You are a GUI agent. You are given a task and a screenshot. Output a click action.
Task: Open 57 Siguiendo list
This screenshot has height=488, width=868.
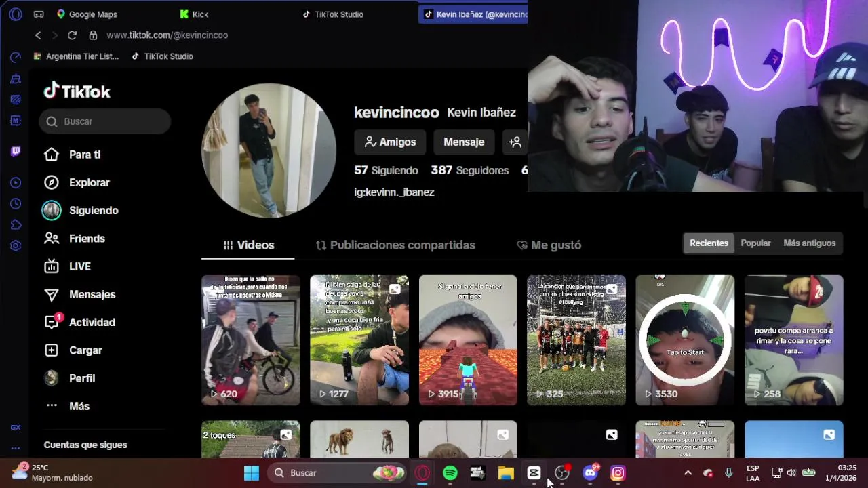(x=386, y=170)
